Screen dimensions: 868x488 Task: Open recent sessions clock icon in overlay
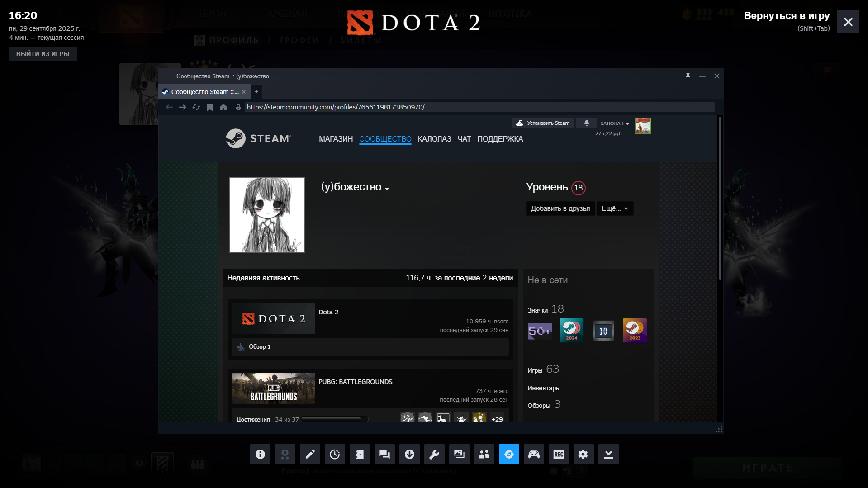[335, 454]
